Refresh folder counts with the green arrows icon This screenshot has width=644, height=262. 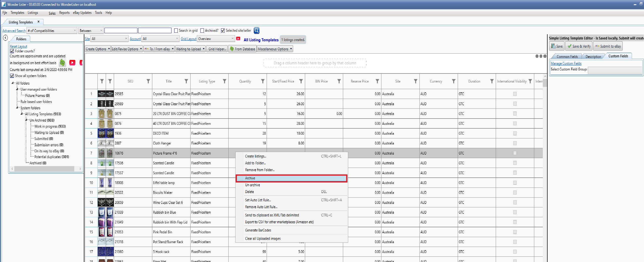62,63
